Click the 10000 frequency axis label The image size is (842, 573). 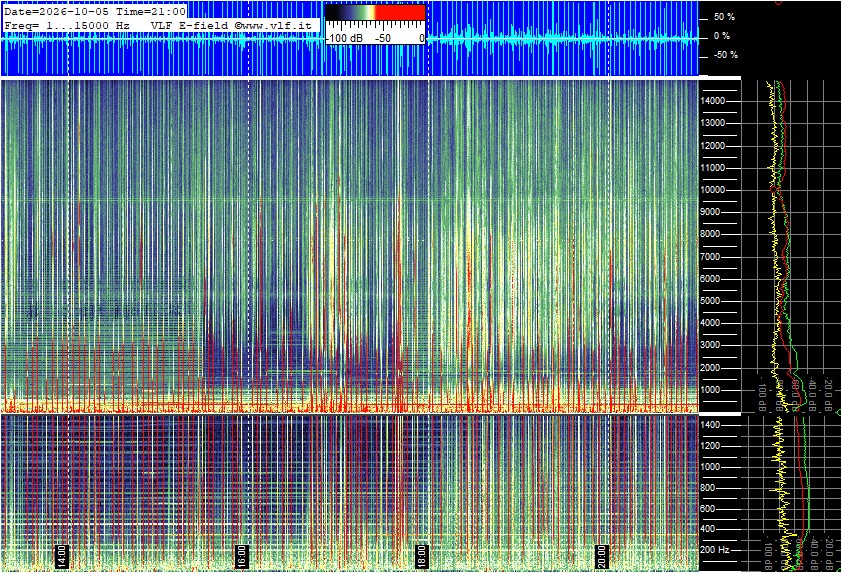[x=712, y=190]
